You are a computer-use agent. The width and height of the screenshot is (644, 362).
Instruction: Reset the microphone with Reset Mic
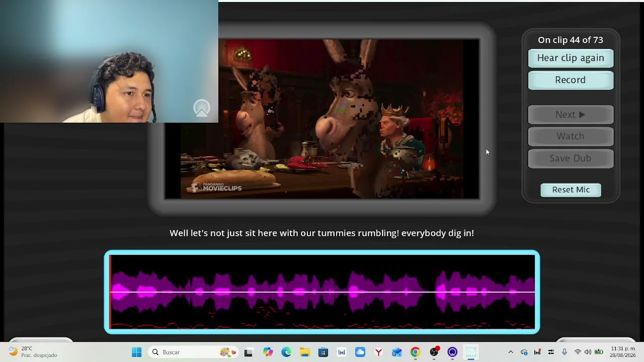[x=571, y=190]
